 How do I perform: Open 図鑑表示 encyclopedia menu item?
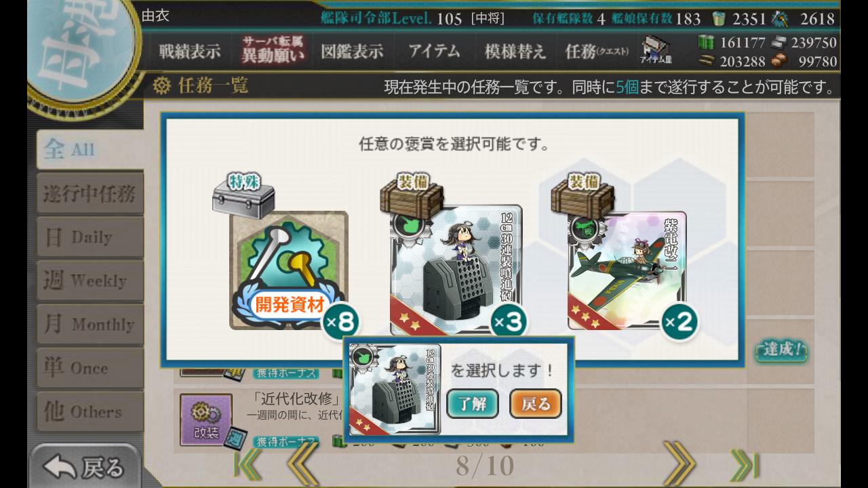click(x=352, y=52)
